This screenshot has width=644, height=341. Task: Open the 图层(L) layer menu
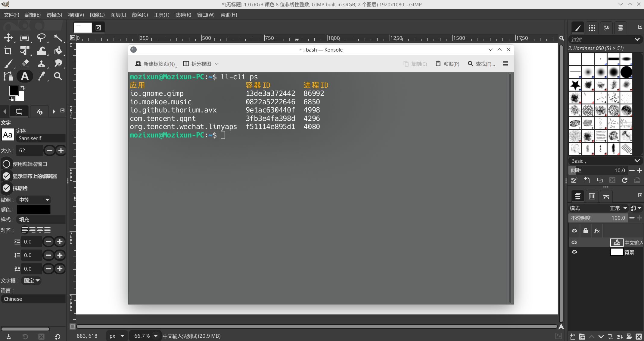[118, 15]
